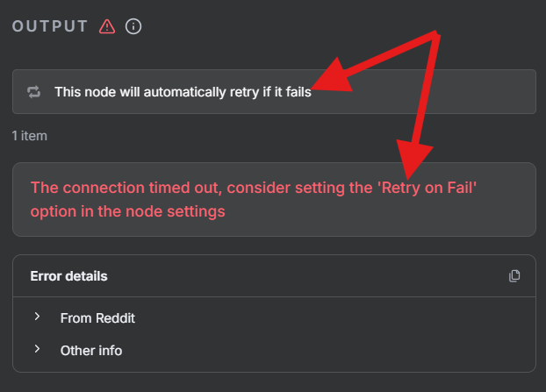Open the Other info details row

[x=91, y=351]
